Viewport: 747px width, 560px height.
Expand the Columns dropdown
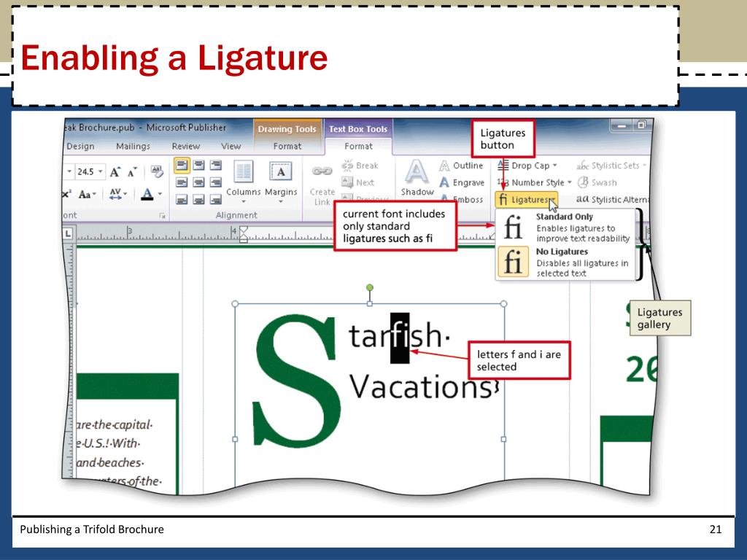(244, 201)
